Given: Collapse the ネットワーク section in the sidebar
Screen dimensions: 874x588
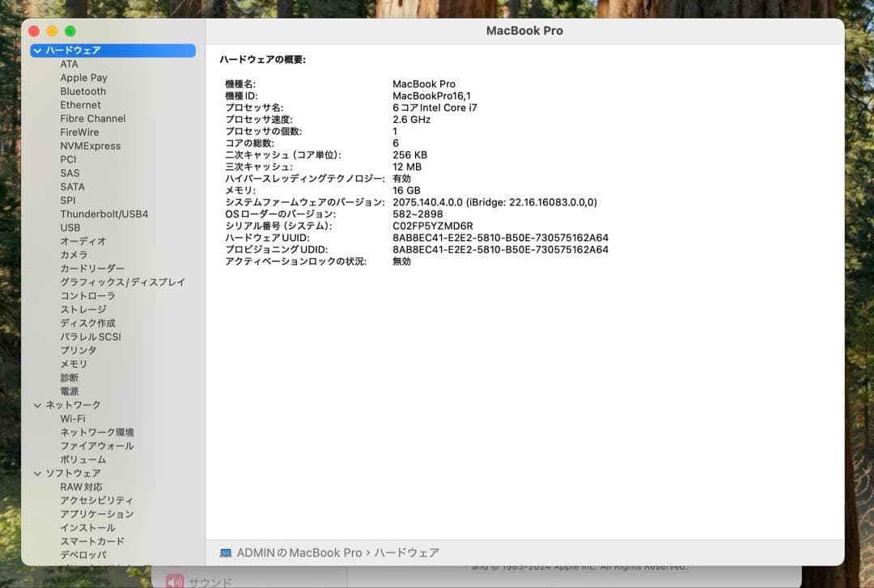Looking at the screenshot, I should (x=37, y=404).
